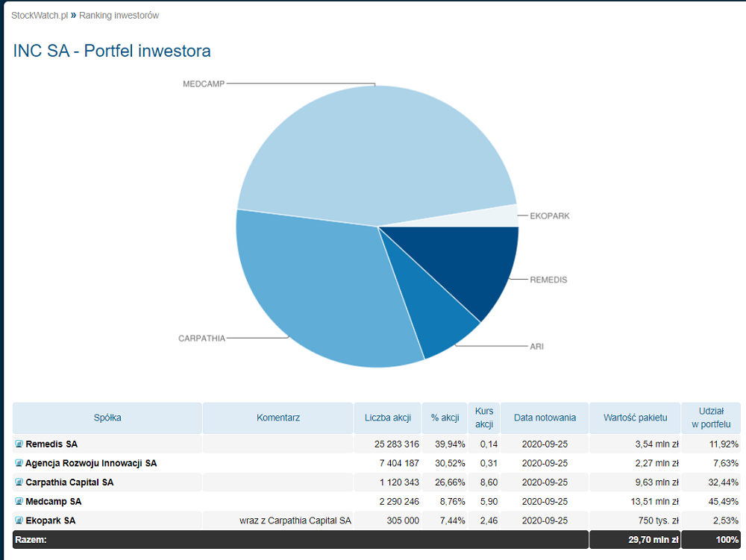Click the icon beside Remedis SA

tap(19, 444)
